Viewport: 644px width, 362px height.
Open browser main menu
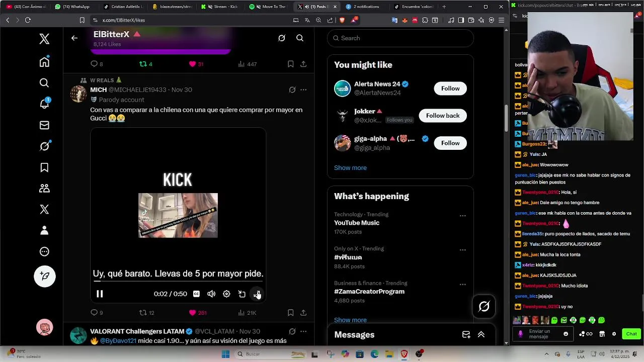[501, 20]
